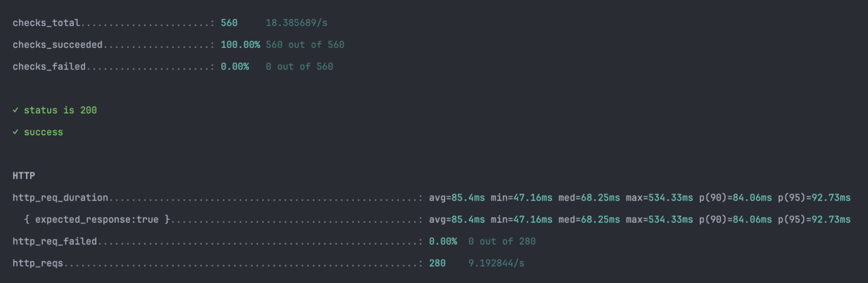Viewport: 868px width, 283px height.
Task: Click the http_reqs metric label
Action: 38,263
